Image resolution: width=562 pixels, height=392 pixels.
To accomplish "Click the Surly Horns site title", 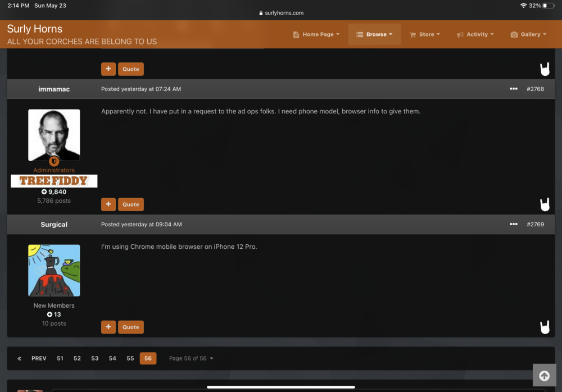I will [35, 29].
